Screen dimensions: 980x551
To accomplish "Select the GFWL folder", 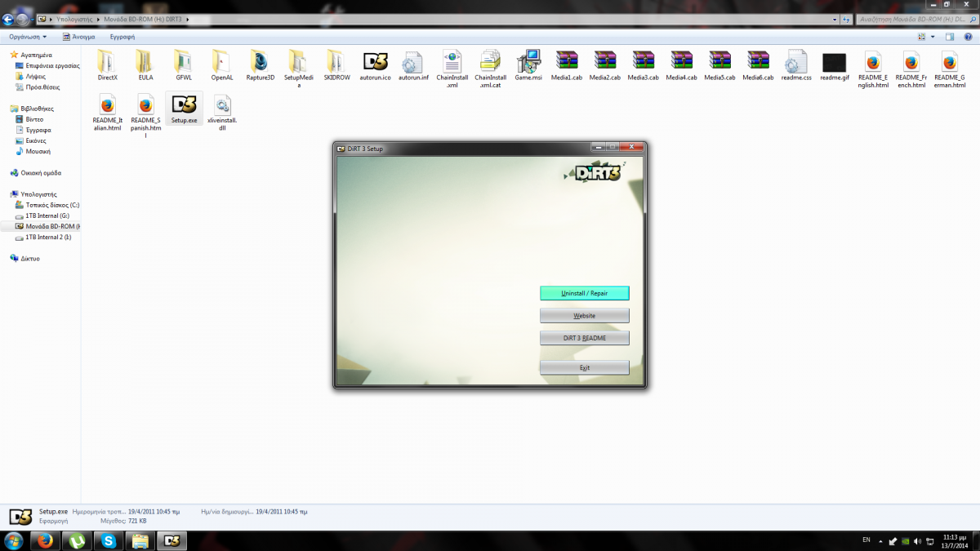I will (x=184, y=66).
